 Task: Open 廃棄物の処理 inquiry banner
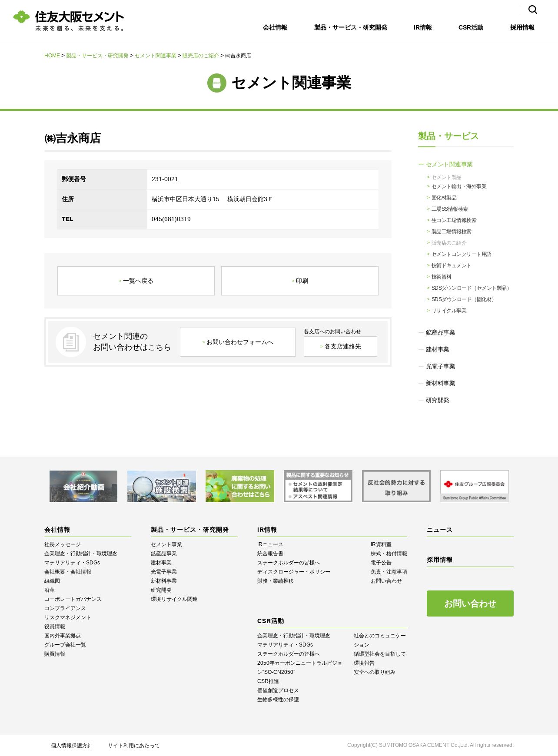tap(240, 486)
